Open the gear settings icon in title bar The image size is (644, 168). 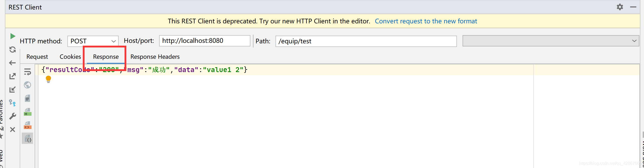pos(620,7)
